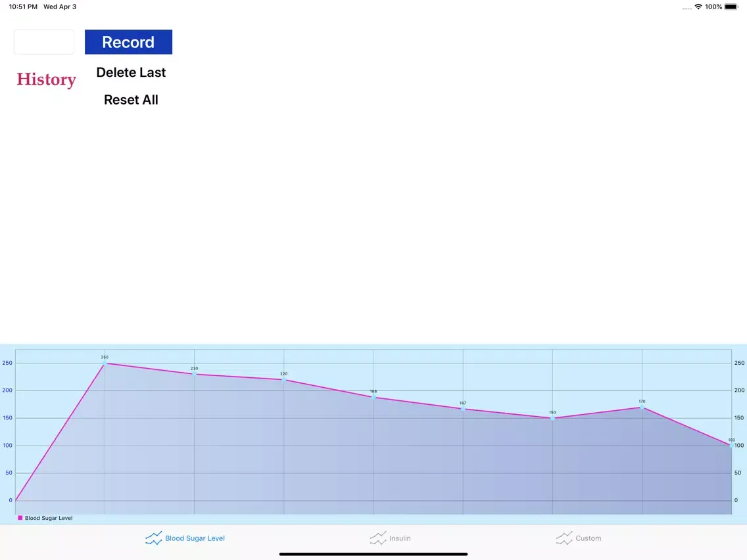Image resolution: width=747 pixels, height=560 pixels.
Task: Open the Custom tab label
Action: click(588, 538)
